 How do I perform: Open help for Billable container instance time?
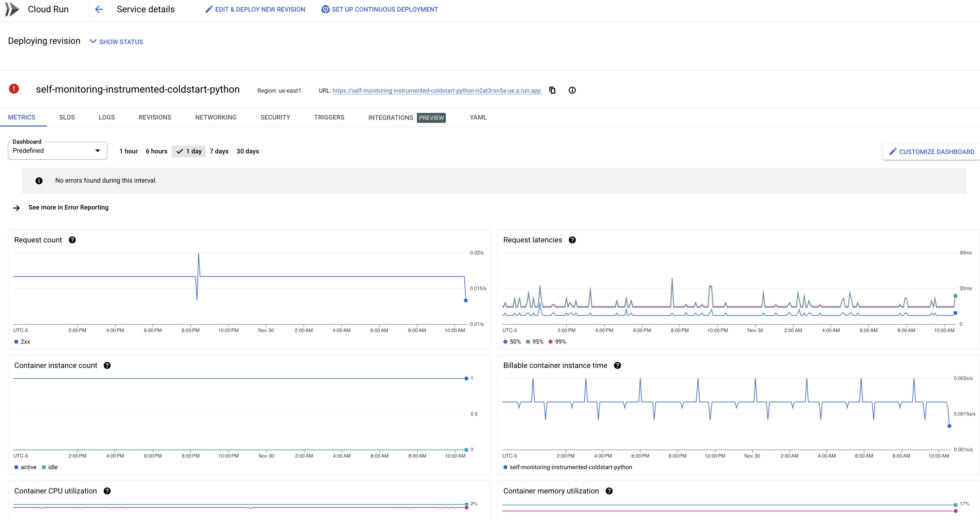(618, 366)
